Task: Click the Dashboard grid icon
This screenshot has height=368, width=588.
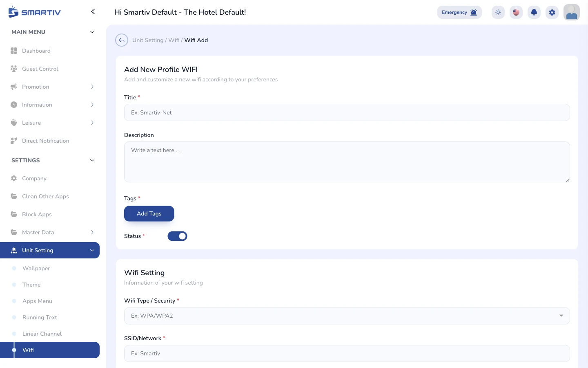Action: pos(14,51)
